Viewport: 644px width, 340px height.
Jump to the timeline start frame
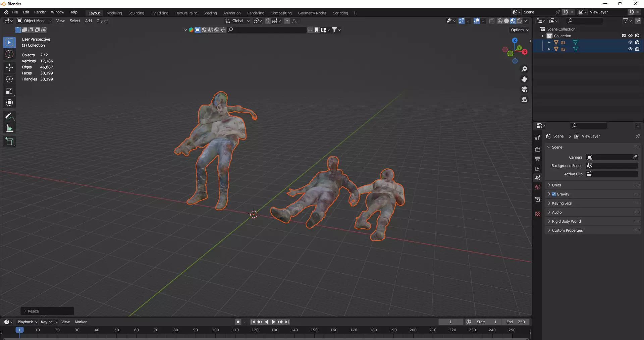click(253, 322)
